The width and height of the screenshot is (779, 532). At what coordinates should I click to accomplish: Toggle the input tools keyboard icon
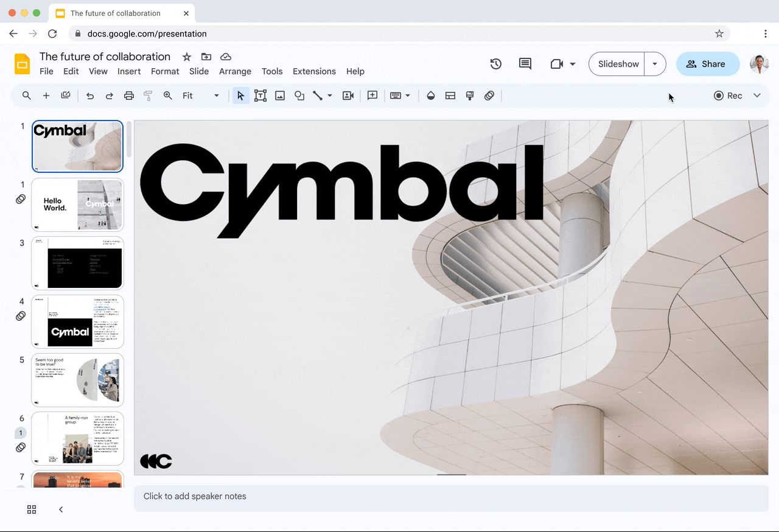396,96
